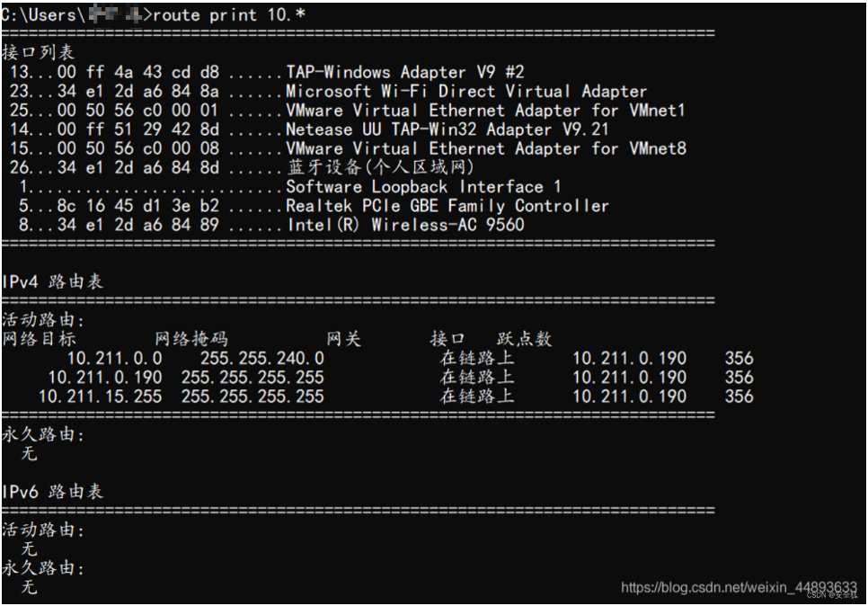The width and height of the screenshot is (868, 606).
Task: Click the IPv6 路由表 heading
Action: point(52,491)
